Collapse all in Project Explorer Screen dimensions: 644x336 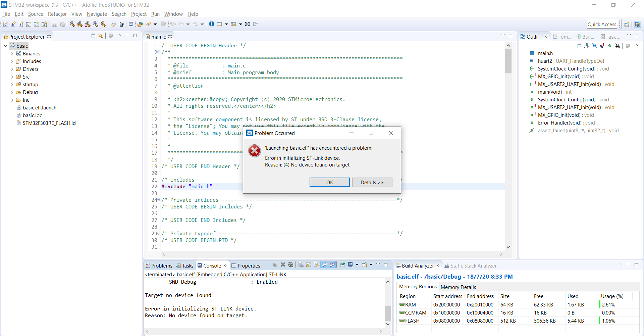(93, 36)
